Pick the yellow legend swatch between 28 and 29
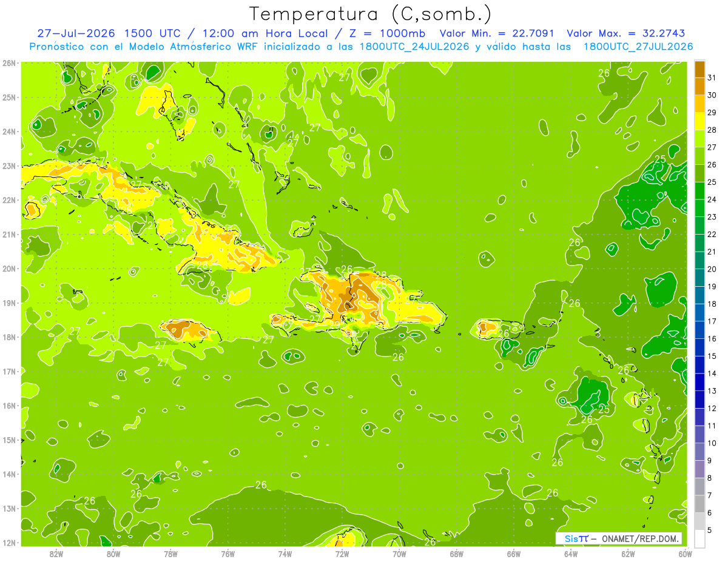 point(699,121)
